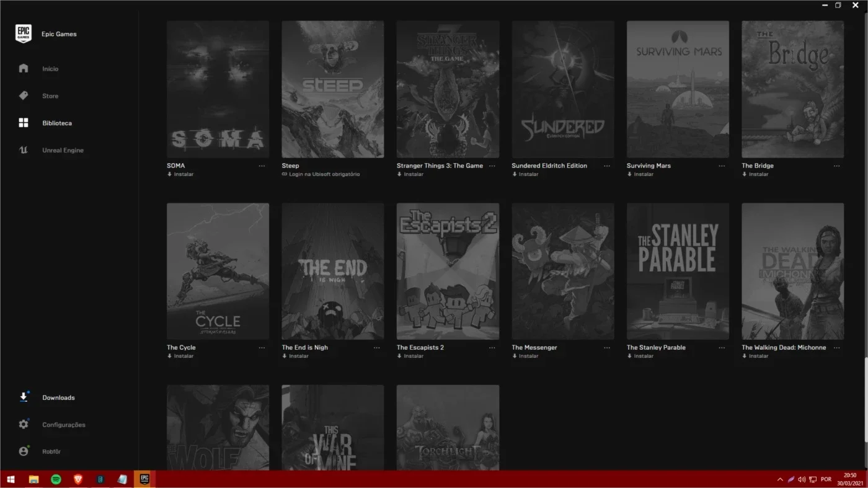
Task: Navigate to Início in sidebar
Action: (x=50, y=69)
